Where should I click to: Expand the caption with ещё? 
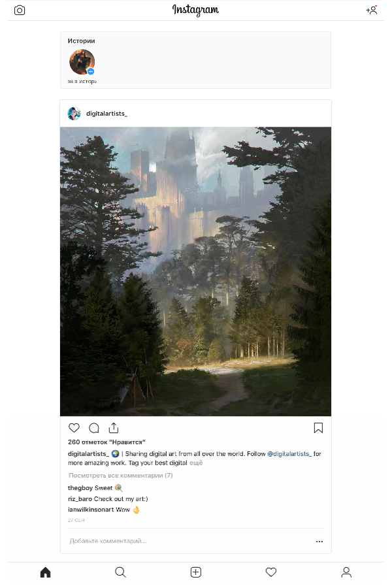[x=196, y=463]
